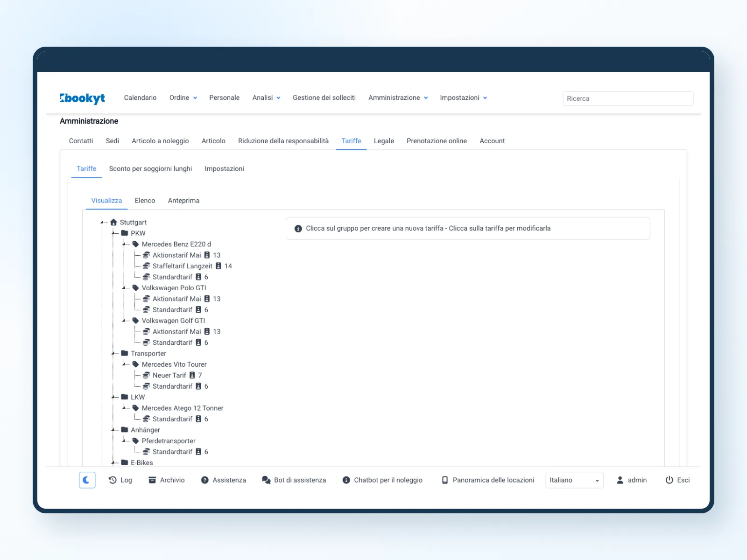Image resolution: width=747 pixels, height=560 pixels.
Task: Click the Assistenza question mark icon
Action: coord(204,480)
